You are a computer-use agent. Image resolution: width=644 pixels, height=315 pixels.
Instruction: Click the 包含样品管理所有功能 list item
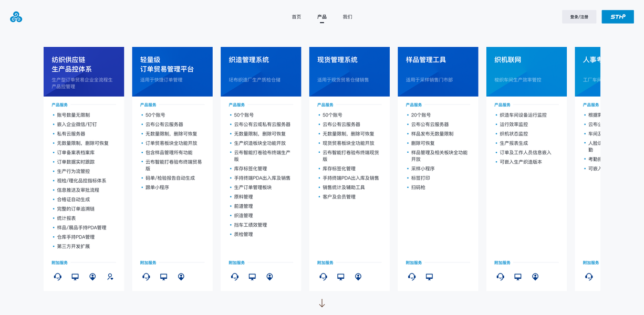(169, 153)
